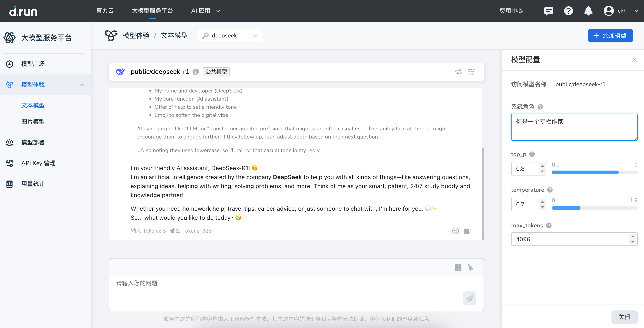The height and width of the screenshot is (328, 644).
Task: Click the 添加模型 button
Action: 610,35
